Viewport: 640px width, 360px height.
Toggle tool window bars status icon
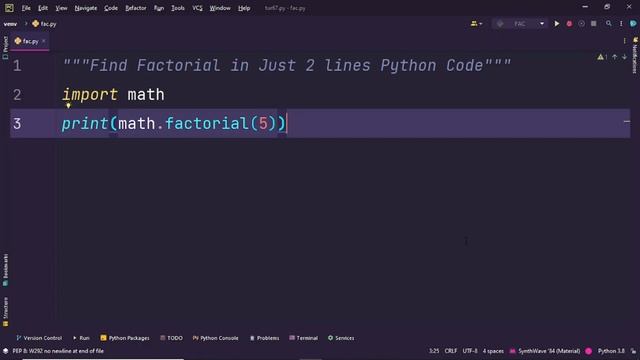5,351
